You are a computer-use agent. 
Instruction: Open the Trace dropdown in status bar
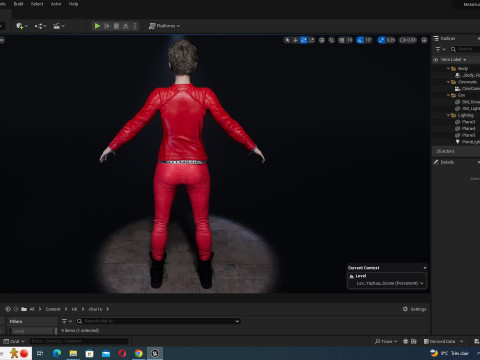click(x=386, y=341)
